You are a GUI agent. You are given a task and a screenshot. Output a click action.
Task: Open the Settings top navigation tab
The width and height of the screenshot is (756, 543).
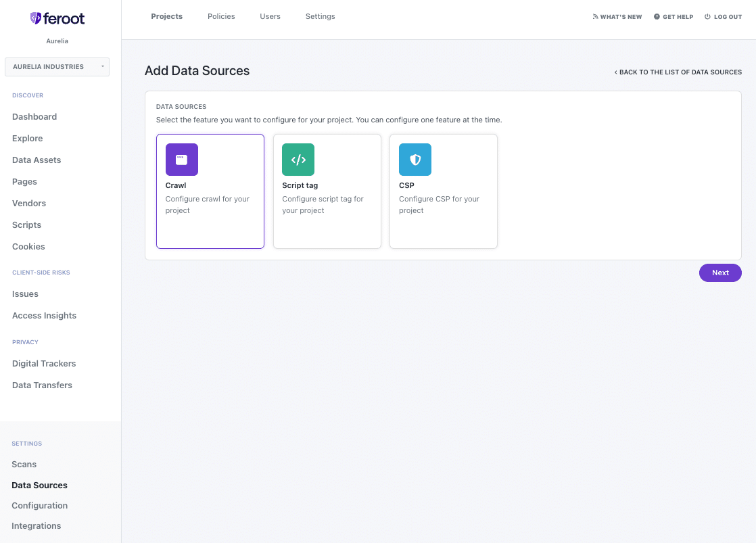pos(320,16)
